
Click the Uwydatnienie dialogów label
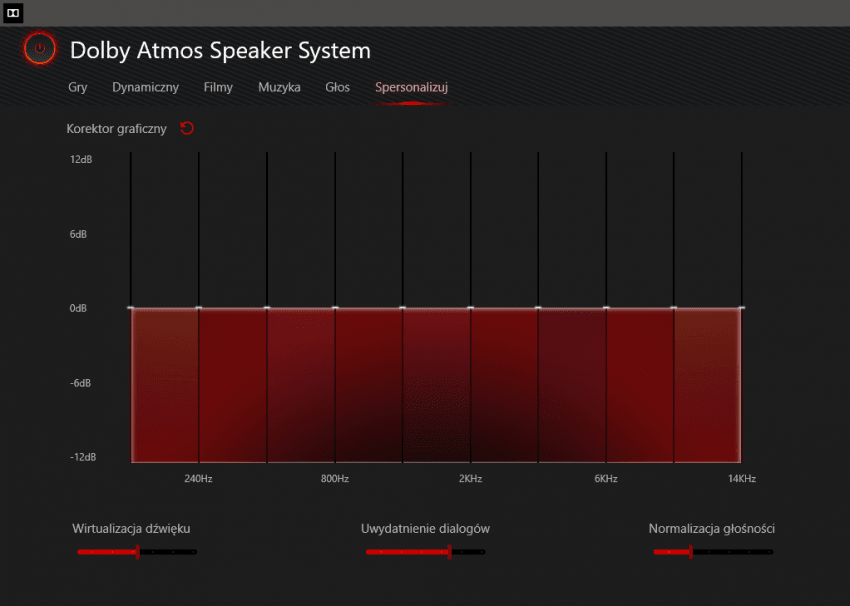pyautogui.click(x=426, y=528)
